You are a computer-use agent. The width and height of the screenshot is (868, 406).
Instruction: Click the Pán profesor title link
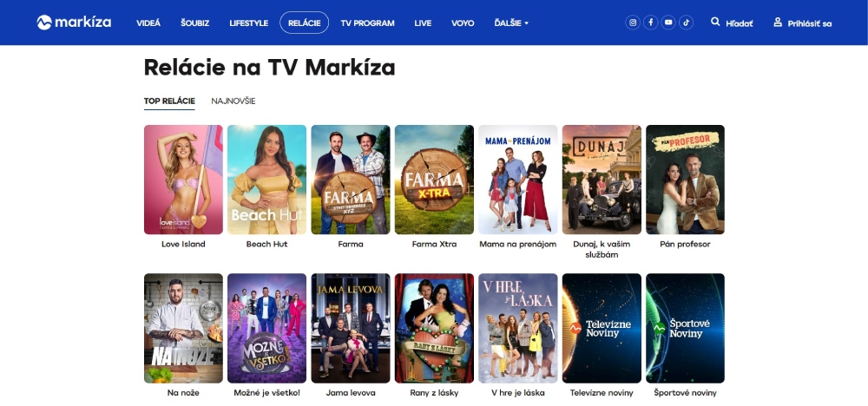coord(685,244)
